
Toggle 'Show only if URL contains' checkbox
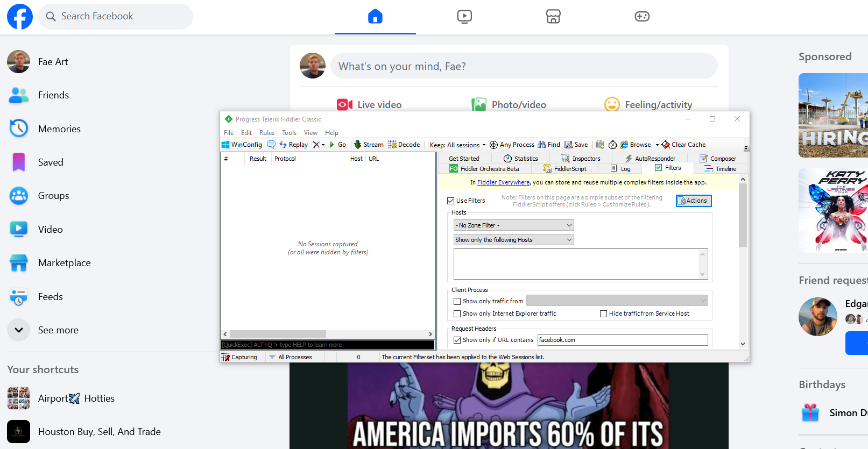[x=457, y=340]
